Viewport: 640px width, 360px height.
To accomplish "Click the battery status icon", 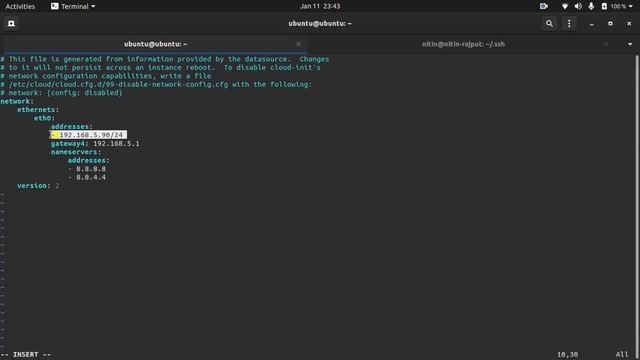I will pyautogui.click(x=604, y=6).
